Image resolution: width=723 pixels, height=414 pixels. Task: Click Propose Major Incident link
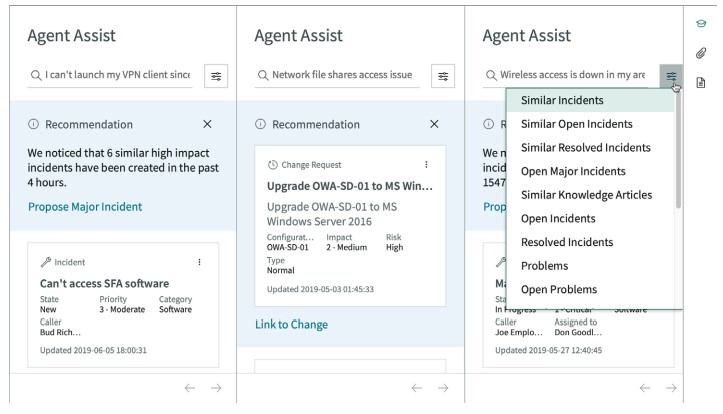pos(85,207)
